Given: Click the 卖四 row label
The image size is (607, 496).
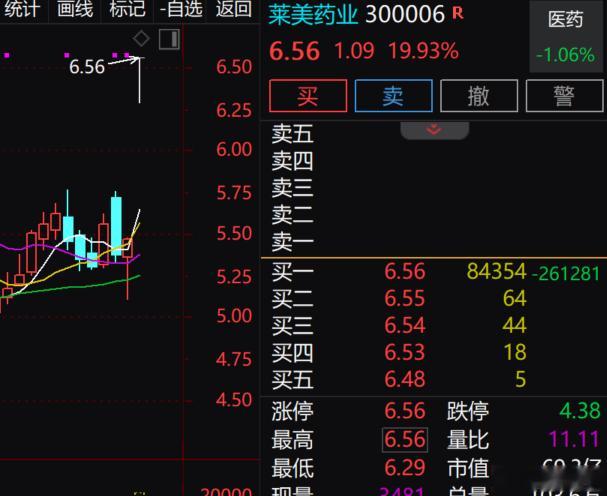Looking at the screenshot, I should tap(292, 161).
